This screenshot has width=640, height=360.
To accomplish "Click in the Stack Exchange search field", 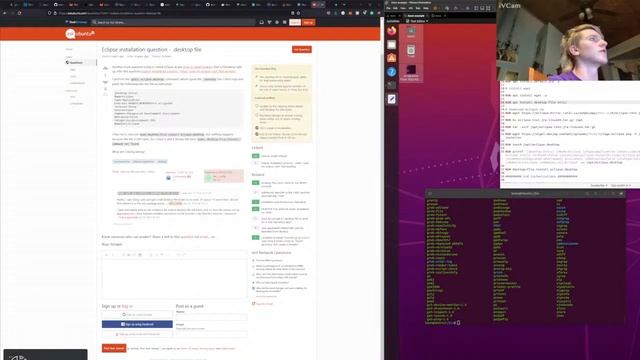I will click(173, 22).
